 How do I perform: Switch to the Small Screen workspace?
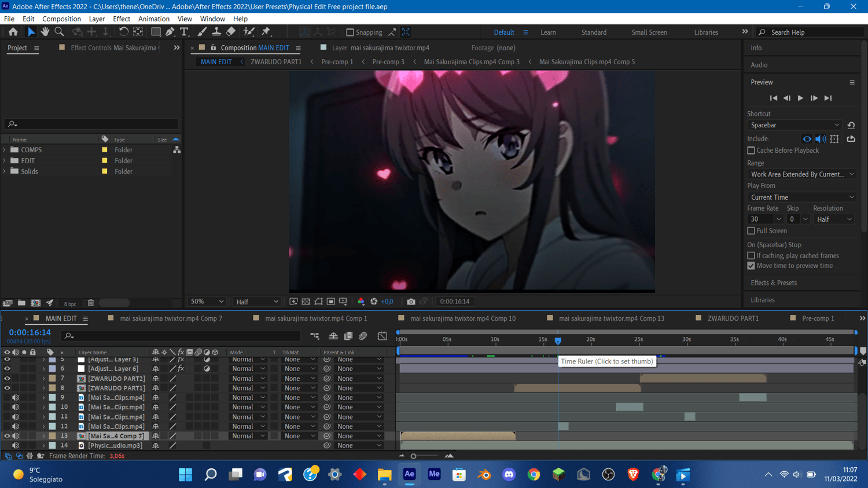(x=649, y=32)
